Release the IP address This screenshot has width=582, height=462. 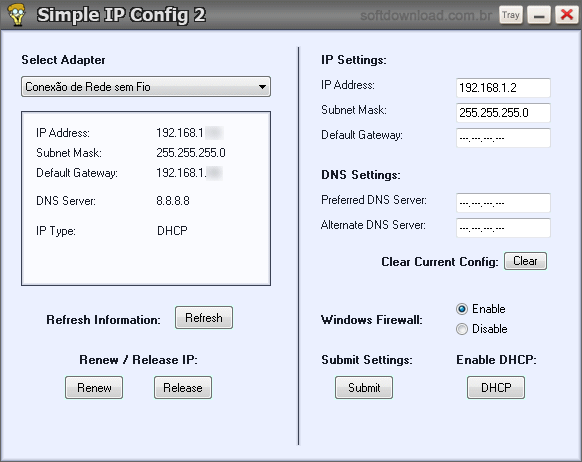pos(183,388)
